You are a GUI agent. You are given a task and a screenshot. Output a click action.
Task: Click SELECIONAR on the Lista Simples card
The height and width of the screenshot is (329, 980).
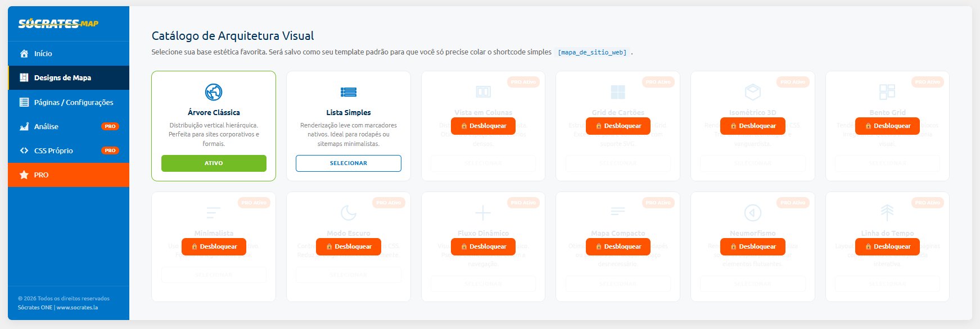(x=348, y=163)
